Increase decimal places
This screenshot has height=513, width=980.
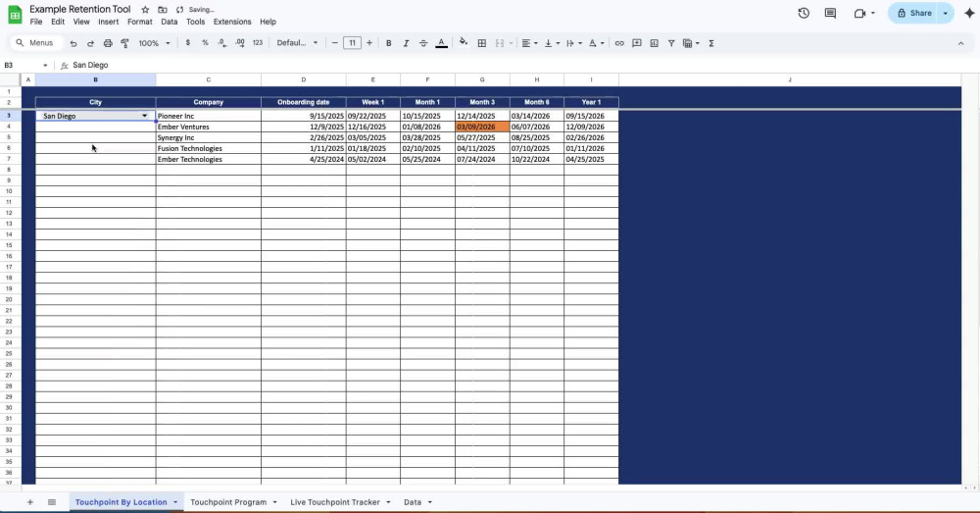pos(240,43)
